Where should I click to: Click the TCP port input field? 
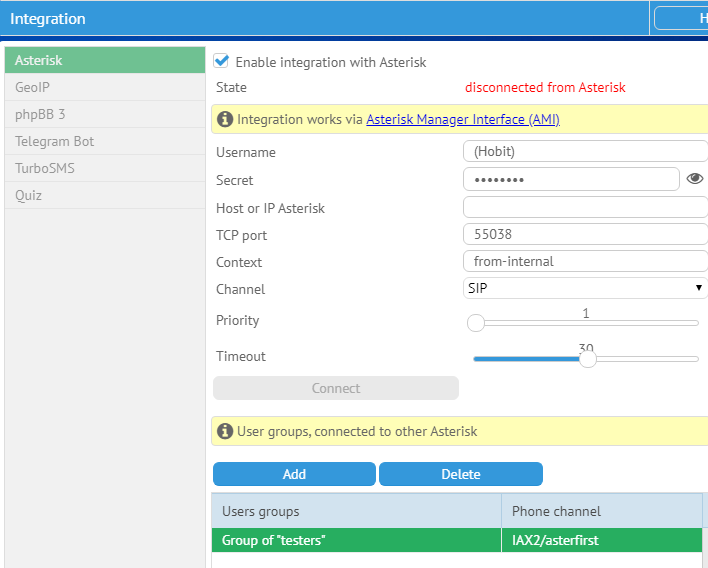585,235
